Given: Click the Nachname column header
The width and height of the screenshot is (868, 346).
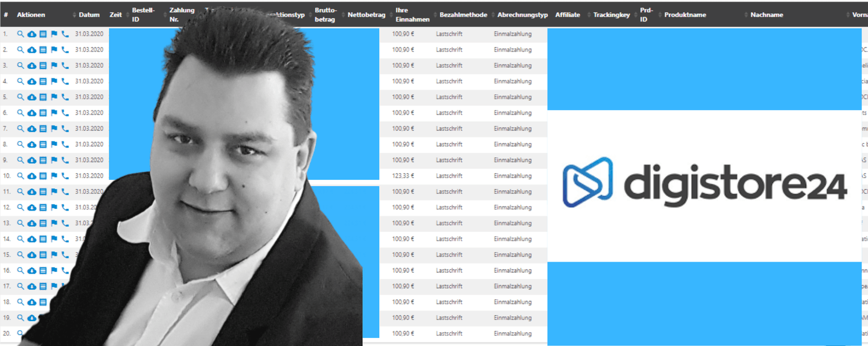Looking at the screenshot, I should pyautogui.click(x=766, y=15).
